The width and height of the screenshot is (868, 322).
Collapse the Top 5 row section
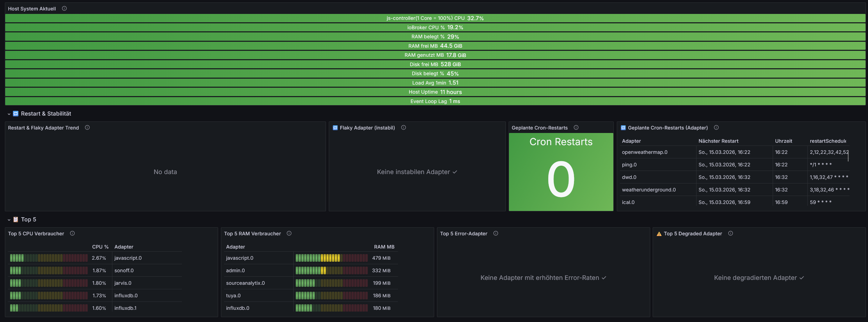point(9,220)
